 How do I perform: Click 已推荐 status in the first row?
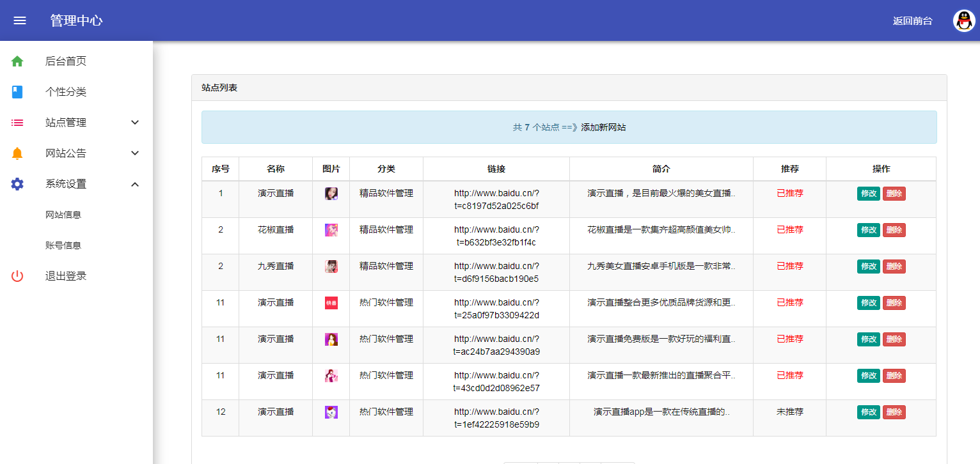pos(789,193)
